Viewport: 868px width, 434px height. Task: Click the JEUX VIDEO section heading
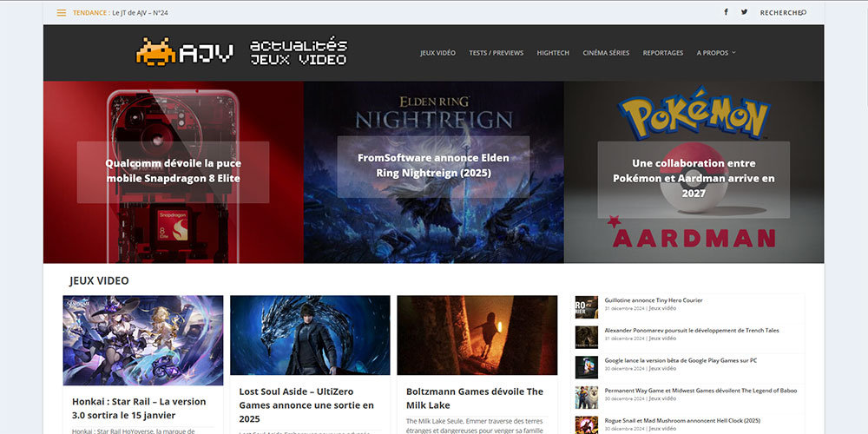99,280
